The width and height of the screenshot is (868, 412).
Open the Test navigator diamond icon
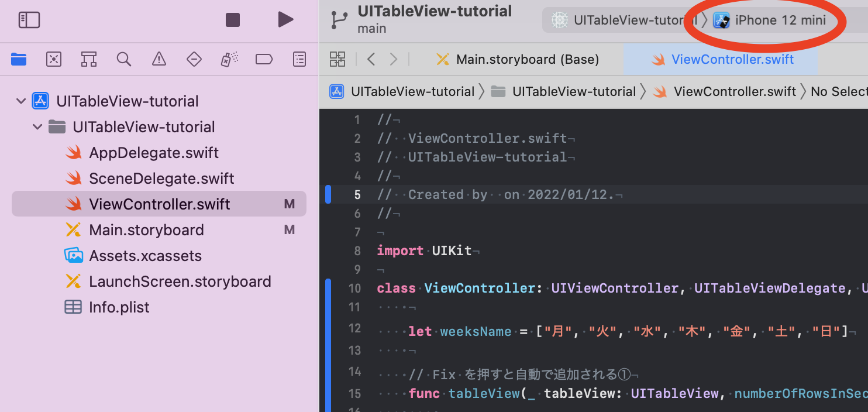194,59
